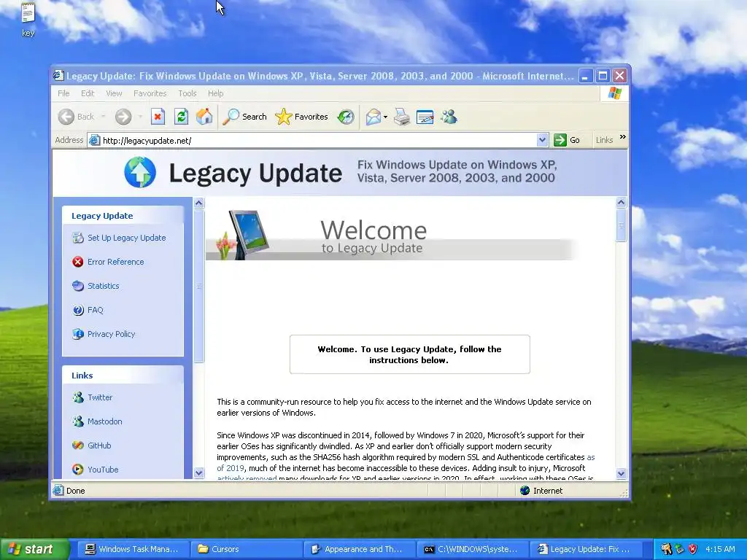Open the Tools menu
Screen dimensions: 747x560
pyautogui.click(x=187, y=93)
